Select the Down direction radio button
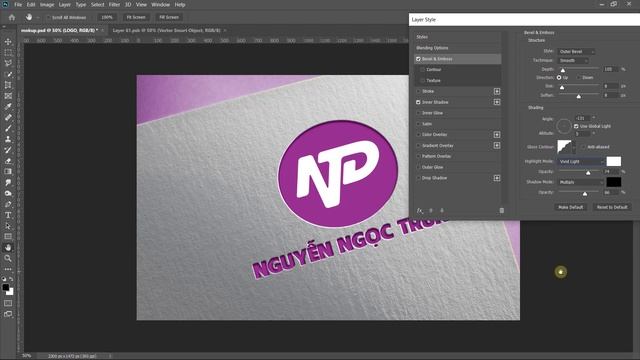 pos(578,78)
